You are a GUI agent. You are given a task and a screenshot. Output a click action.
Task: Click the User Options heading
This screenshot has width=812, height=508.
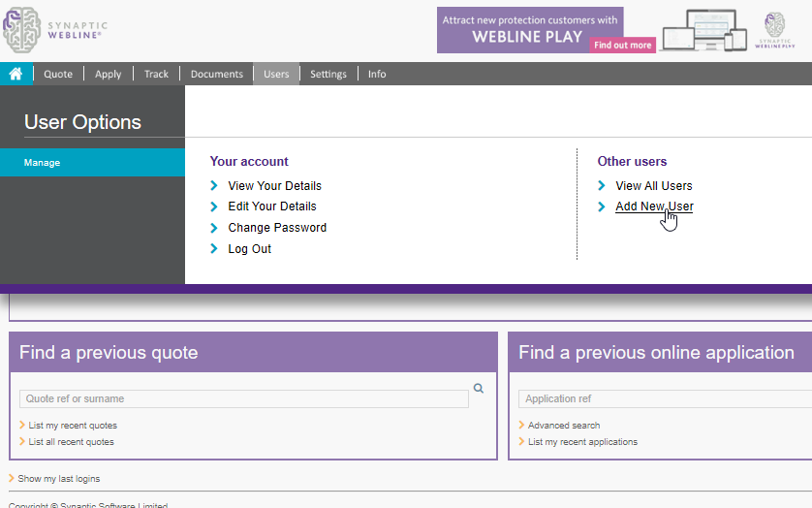point(82,122)
